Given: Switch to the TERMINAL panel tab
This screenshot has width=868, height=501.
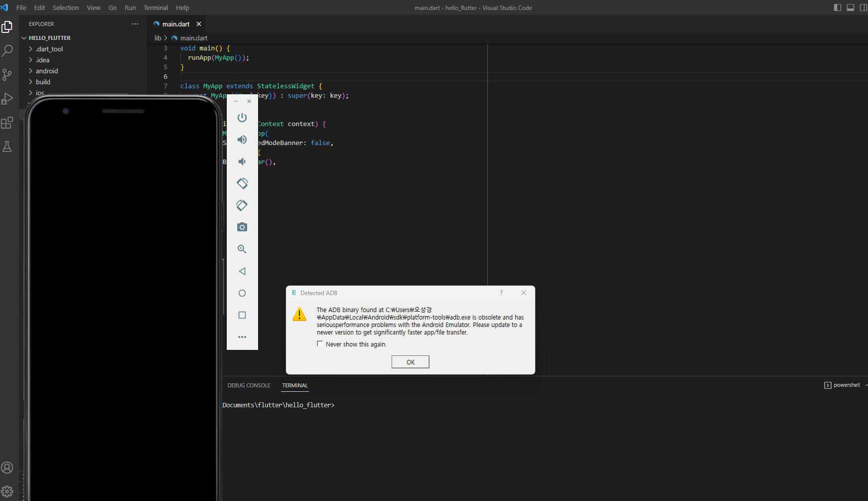Looking at the screenshot, I should pos(295,385).
